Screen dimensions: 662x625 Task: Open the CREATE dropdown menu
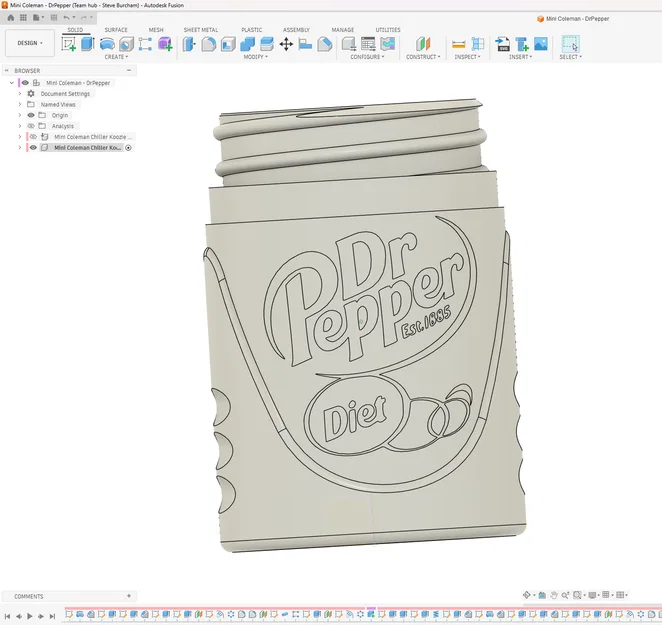click(x=116, y=57)
